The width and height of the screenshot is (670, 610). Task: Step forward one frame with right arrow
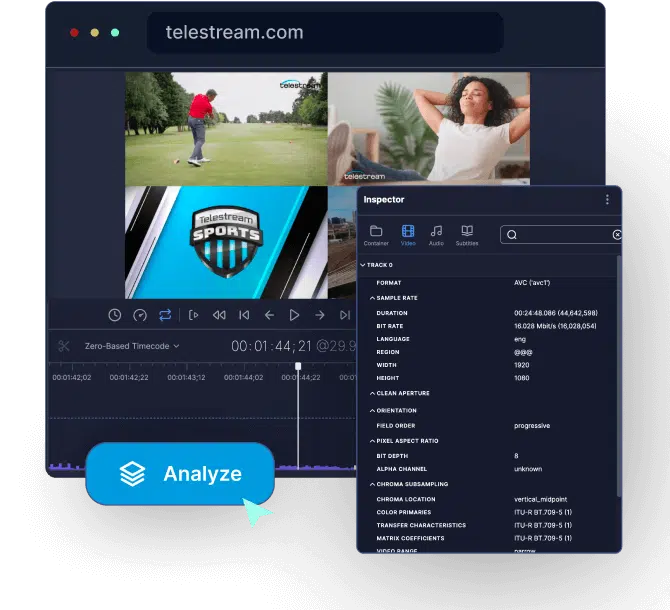point(320,315)
